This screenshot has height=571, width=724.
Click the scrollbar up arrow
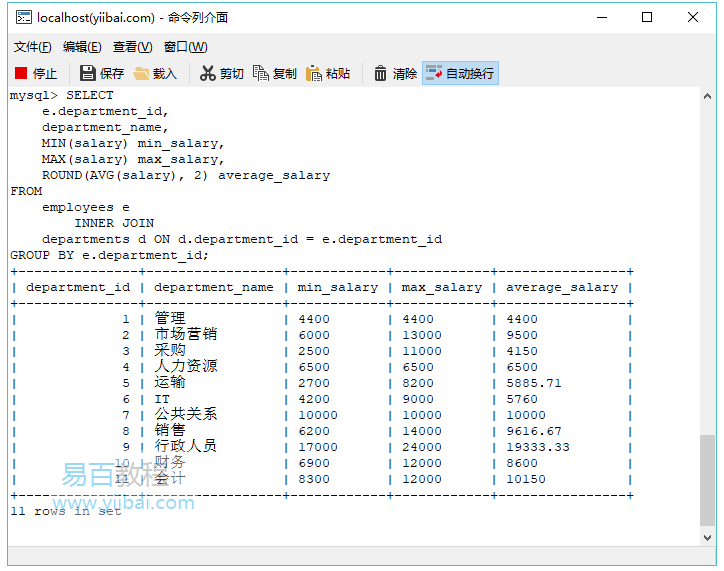pos(707,96)
